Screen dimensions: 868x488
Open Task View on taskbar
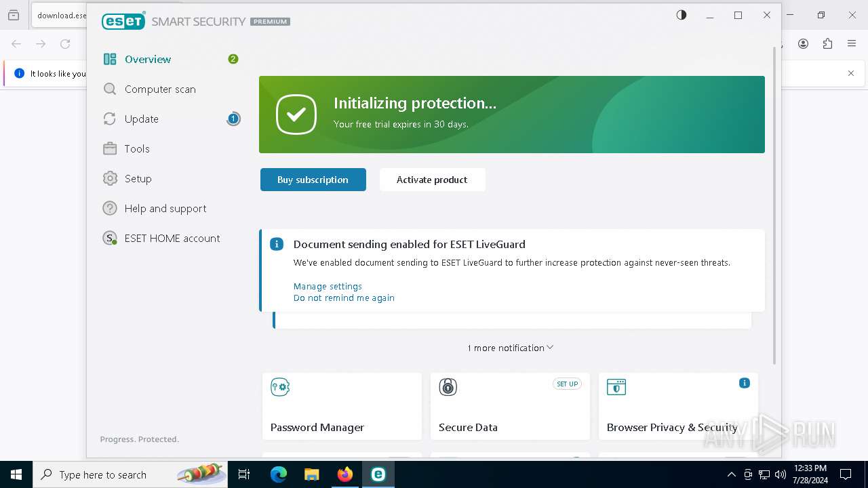tap(244, 474)
